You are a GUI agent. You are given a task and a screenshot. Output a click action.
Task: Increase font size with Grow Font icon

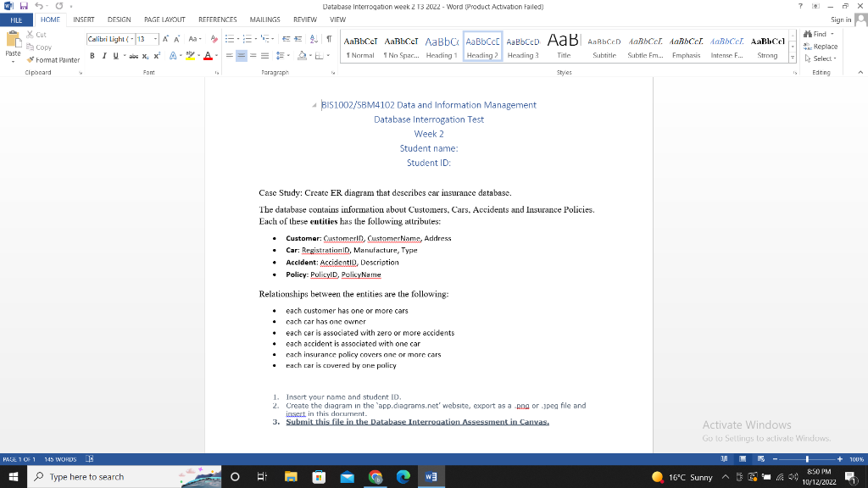pyautogui.click(x=165, y=39)
